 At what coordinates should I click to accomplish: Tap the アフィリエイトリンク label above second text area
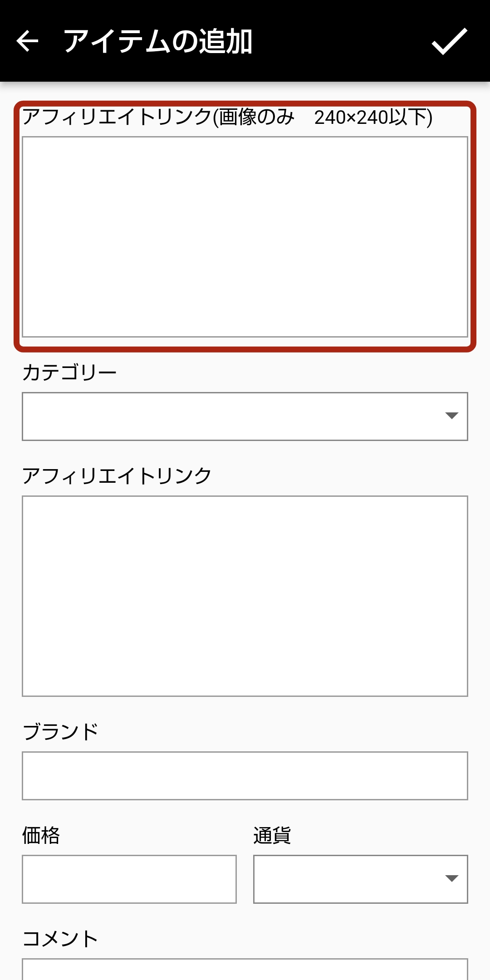coord(117,476)
